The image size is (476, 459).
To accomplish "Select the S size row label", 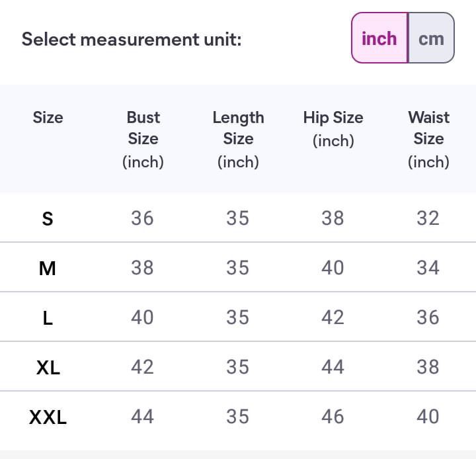I will [x=48, y=218].
